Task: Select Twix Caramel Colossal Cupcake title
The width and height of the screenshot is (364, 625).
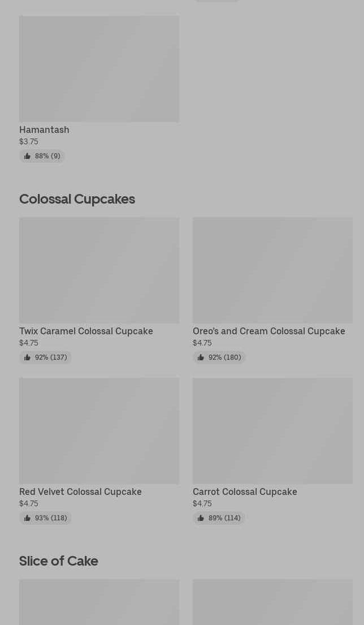Action: (x=86, y=331)
